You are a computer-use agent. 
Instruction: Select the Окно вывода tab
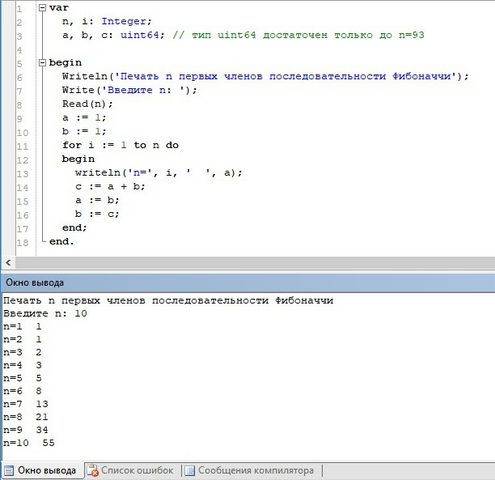42,471
